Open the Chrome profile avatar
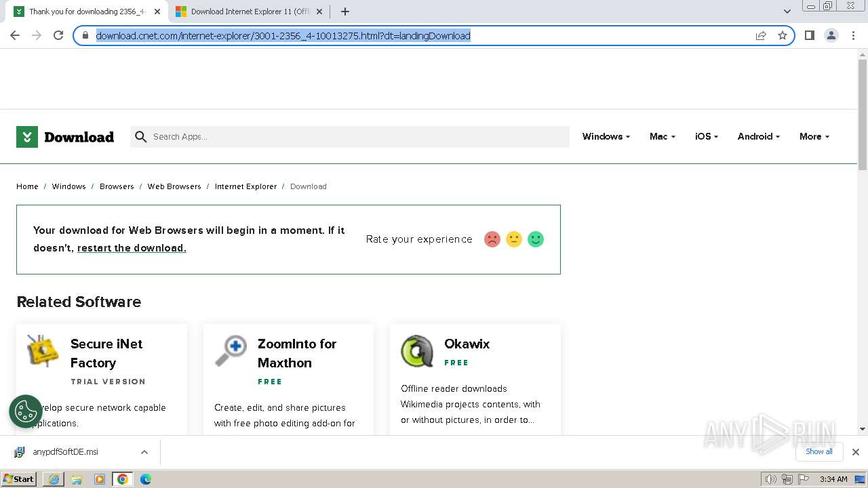The width and height of the screenshot is (868, 488). click(x=831, y=35)
